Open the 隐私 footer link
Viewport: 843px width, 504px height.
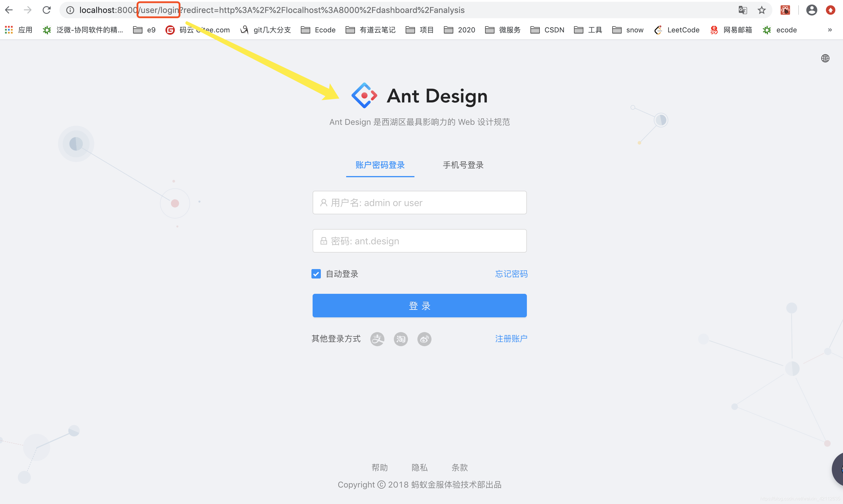[420, 468]
